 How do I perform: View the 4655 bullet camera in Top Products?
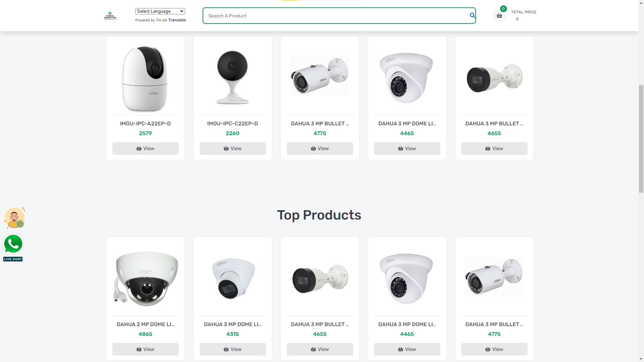pos(320,349)
